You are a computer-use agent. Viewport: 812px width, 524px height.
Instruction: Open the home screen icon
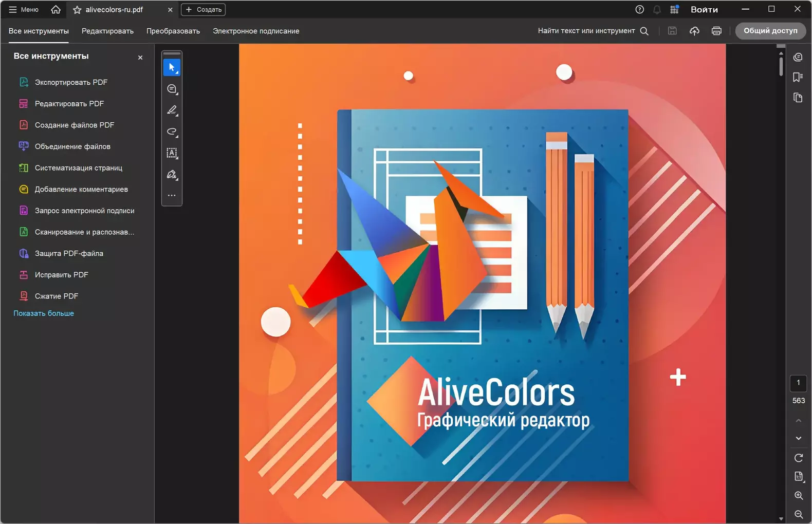[x=56, y=9]
